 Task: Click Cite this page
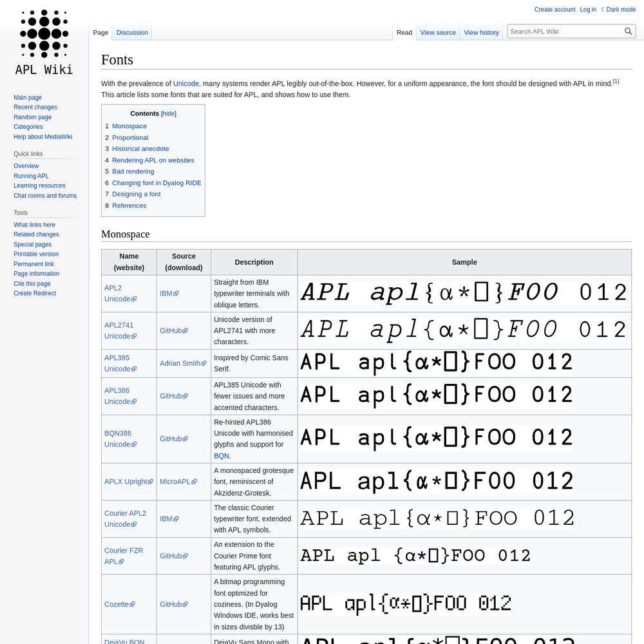[x=32, y=283]
